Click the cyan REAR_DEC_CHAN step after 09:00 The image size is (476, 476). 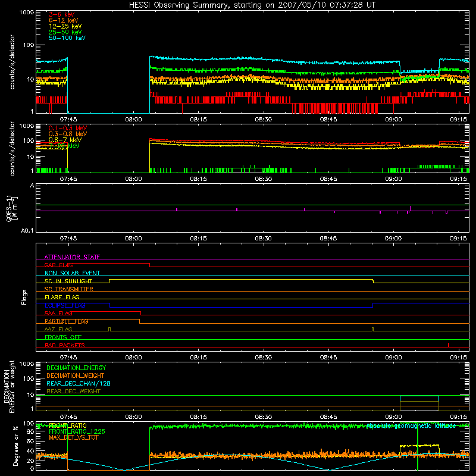point(419,396)
